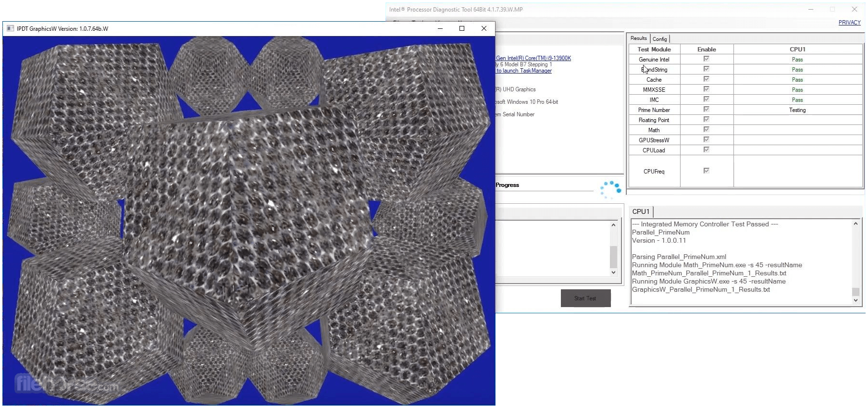Toggle the MMXSSE Enable checkbox
This screenshot has height=408, width=868.
pos(707,89)
